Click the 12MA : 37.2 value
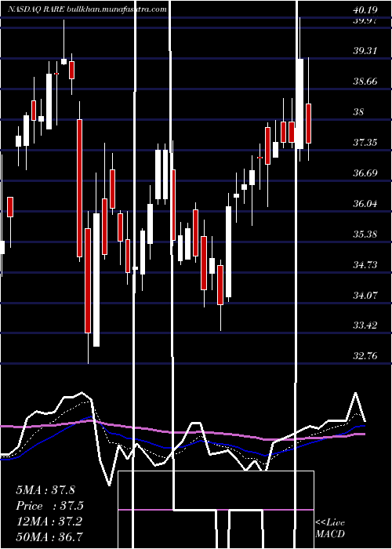This screenshot has height=549, width=392. click(49, 522)
